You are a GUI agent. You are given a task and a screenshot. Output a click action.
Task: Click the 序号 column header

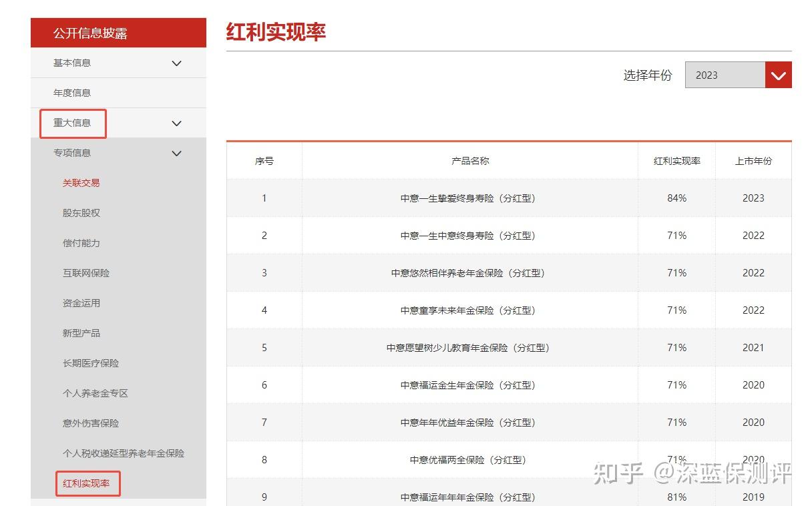264,161
